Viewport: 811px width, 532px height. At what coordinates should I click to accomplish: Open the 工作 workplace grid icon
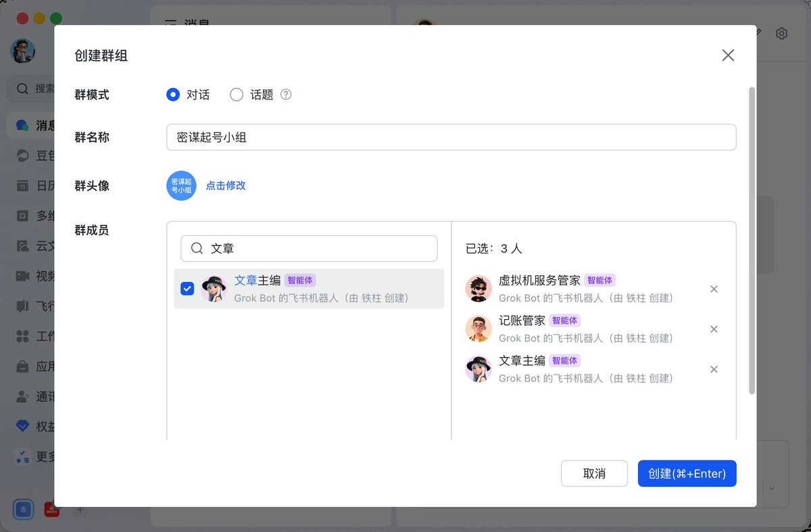22,336
